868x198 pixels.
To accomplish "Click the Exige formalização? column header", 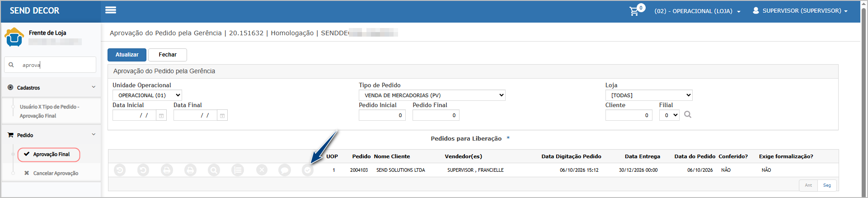I will pyautogui.click(x=786, y=156).
